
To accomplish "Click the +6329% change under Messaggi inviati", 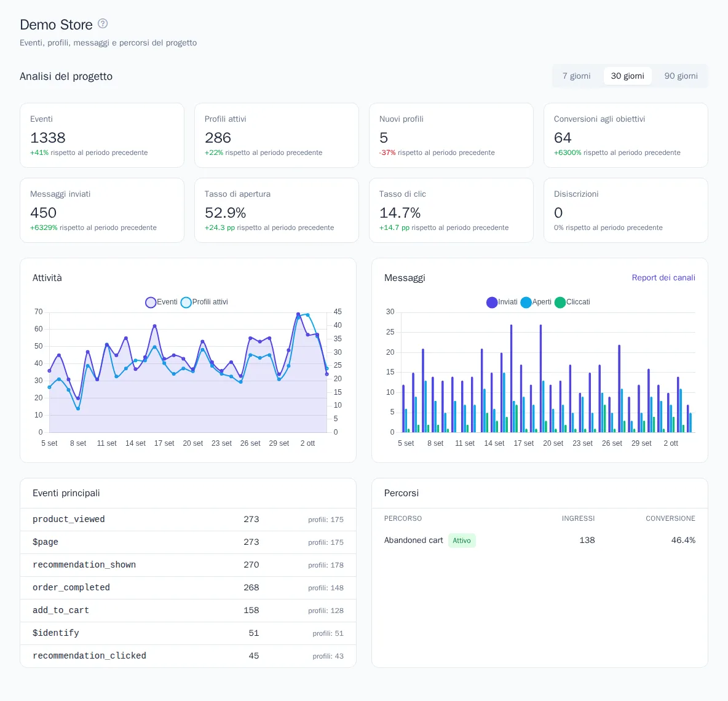I will pyautogui.click(x=44, y=228).
